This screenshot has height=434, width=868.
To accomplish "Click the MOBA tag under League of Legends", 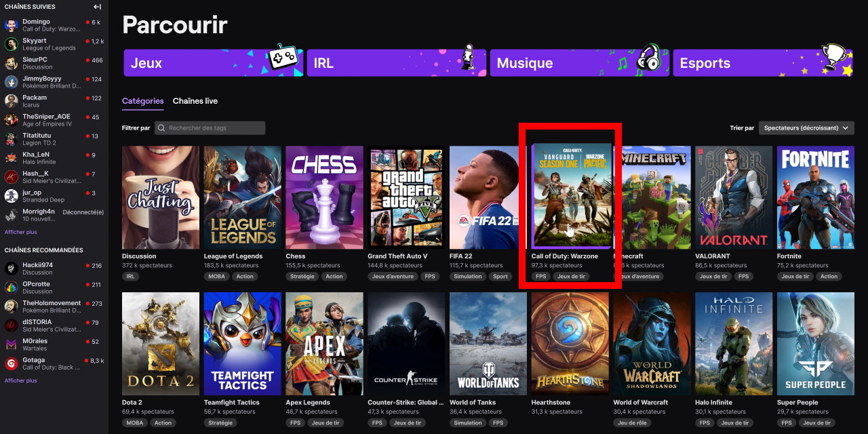I will coord(216,277).
